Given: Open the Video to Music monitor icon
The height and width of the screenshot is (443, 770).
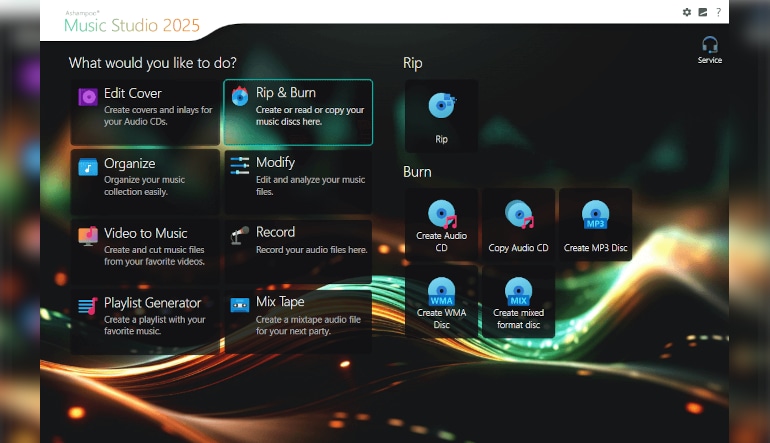Looking at the screenshot, I should point(88,236).
